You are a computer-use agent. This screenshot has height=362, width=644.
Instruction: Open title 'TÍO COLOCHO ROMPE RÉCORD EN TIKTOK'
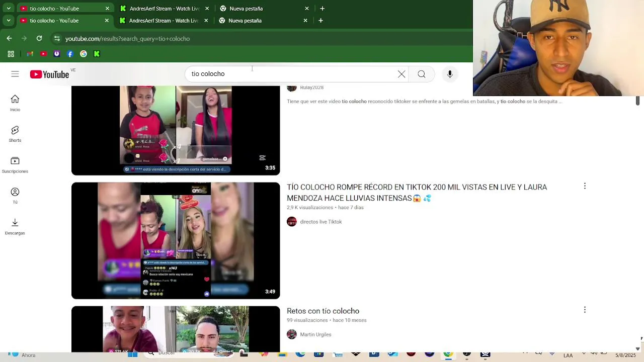(417, 193)
